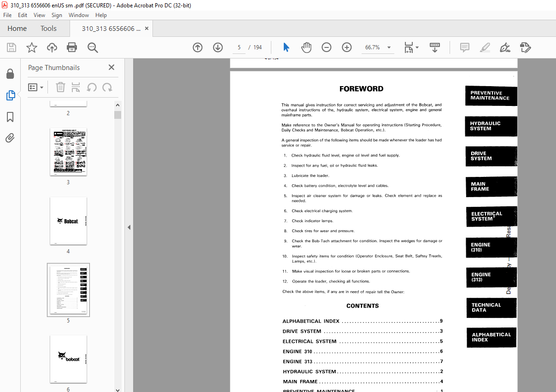The height and width of the screenshot is (392, 556).
Task: Click the page number input field
Action: coord(240,47)
